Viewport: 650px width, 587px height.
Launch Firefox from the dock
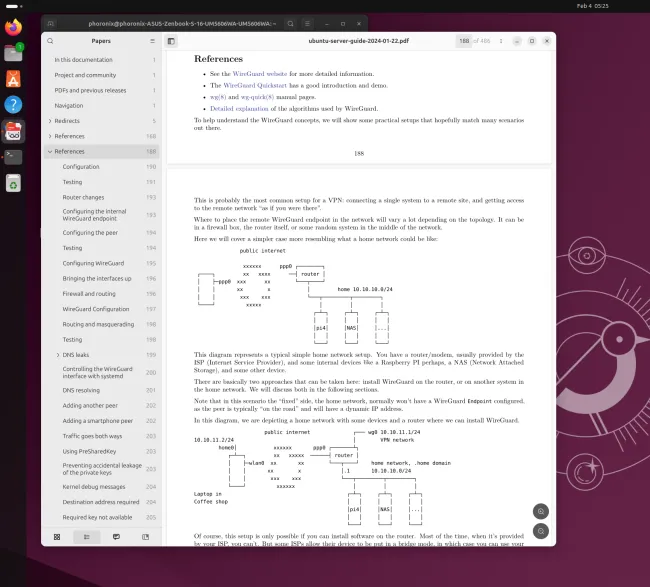(x=13, y=27)
